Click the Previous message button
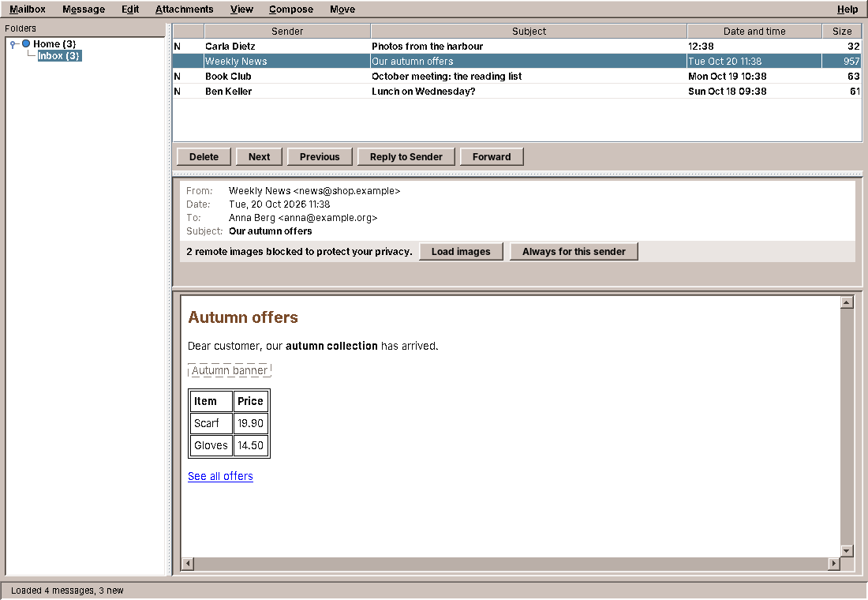Screen dimensions: 868x600 point(320,157)
